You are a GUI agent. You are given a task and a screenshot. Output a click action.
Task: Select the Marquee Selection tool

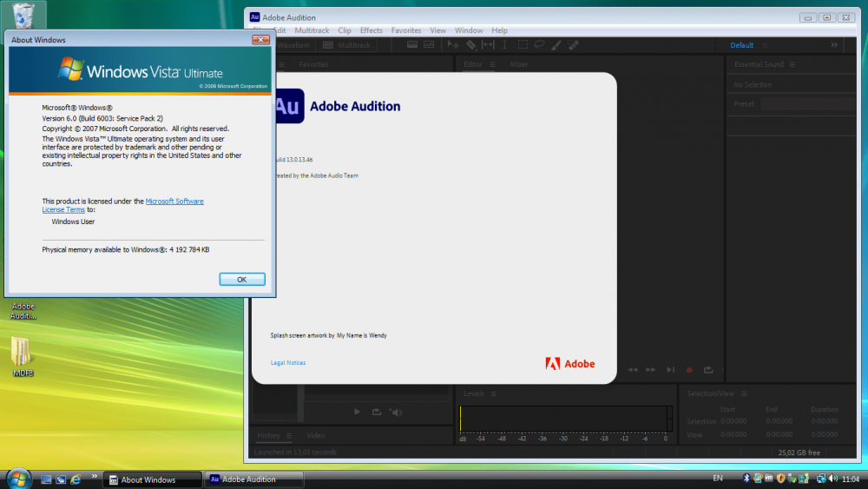tap(523, 45)
